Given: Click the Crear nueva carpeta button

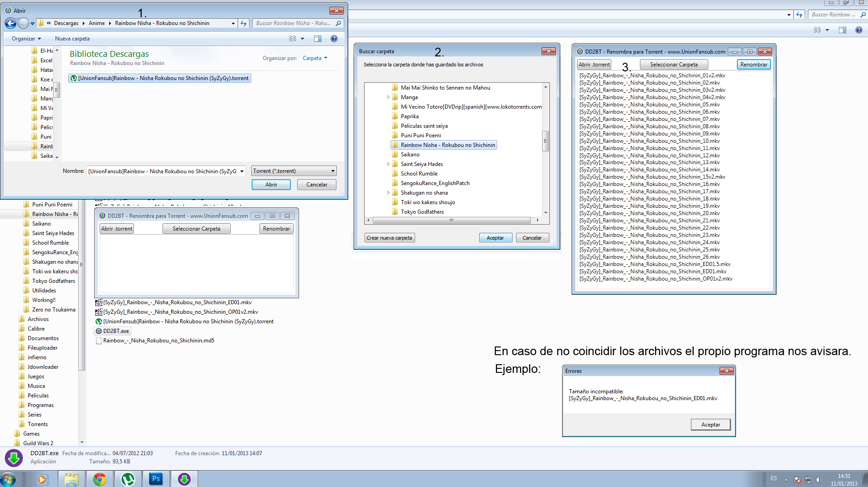Looking at the screenshot, I should coord(389,237).
